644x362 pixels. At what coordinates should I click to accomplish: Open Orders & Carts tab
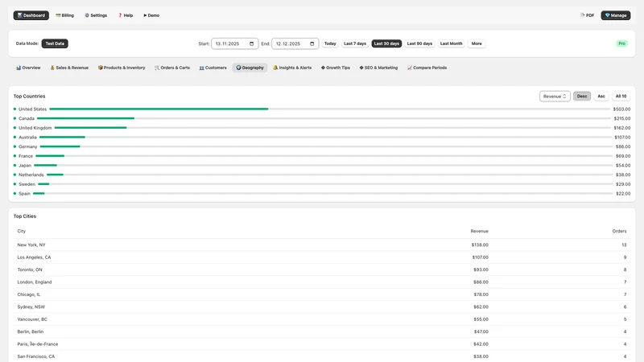pyautogui.click(x=172, y=68)
